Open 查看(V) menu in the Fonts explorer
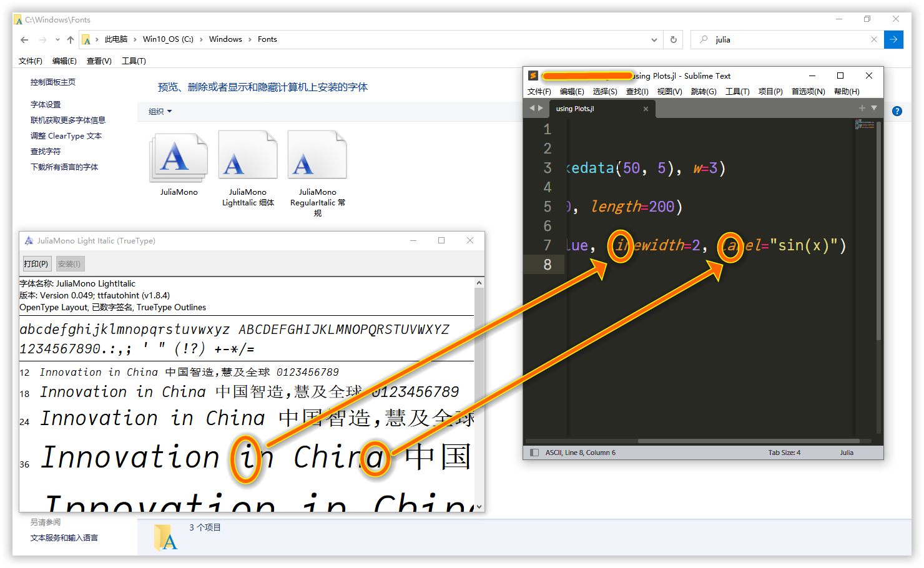The width and height of the screenshot is (924, 568). click(99, 61)
